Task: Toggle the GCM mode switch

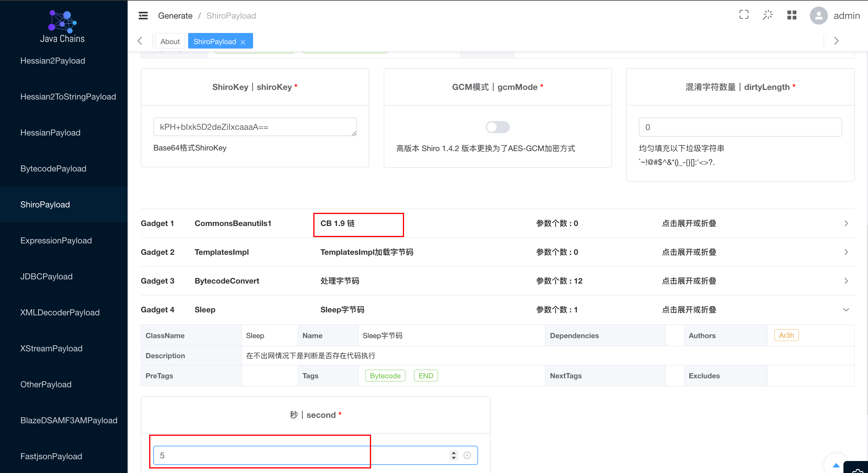Action: click(498, 127)
